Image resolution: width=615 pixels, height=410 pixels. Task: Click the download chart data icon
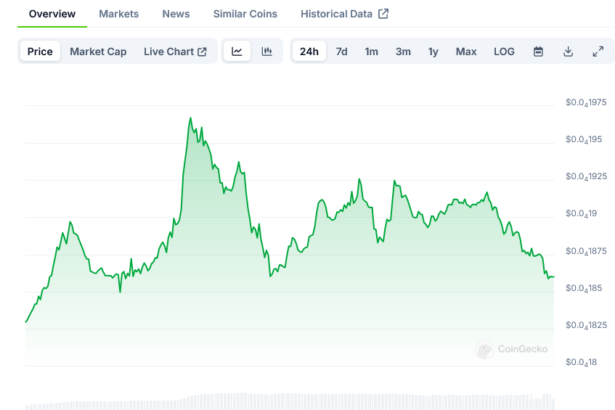[568, 52]
